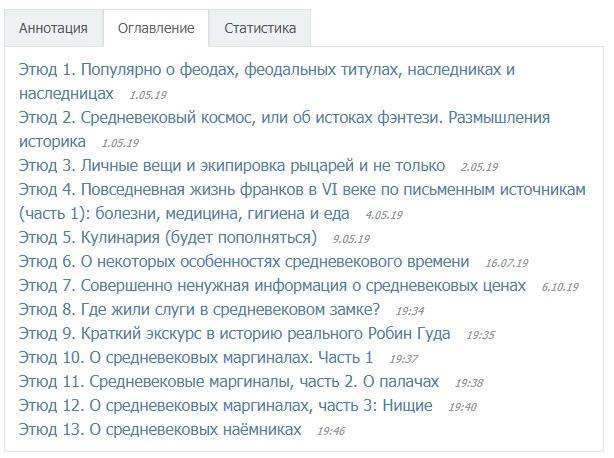Viewport: 614px width, 458px height.
Task: Read Этюд 8 about castle servants
Action: point(200,310)
